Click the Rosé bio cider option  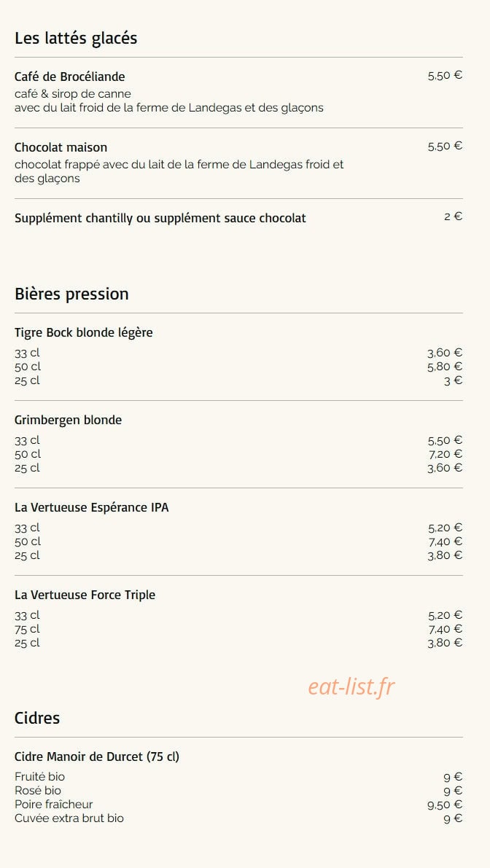point(38,791)
